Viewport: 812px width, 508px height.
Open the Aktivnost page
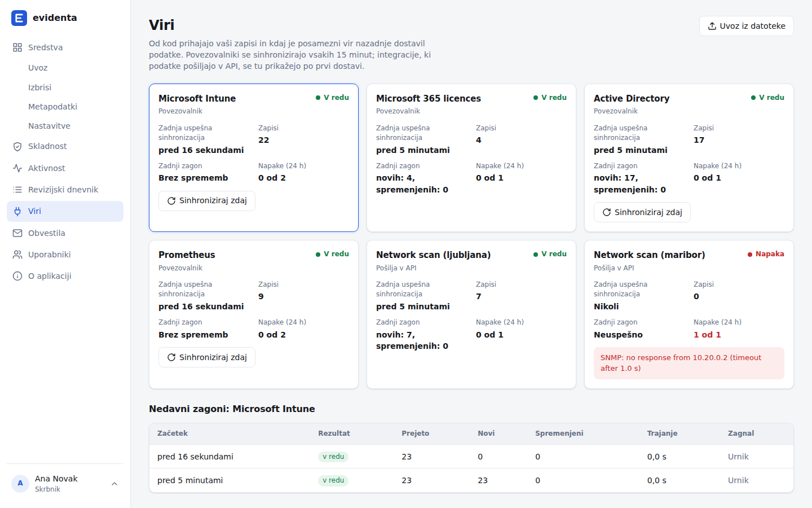pos(65,168)
